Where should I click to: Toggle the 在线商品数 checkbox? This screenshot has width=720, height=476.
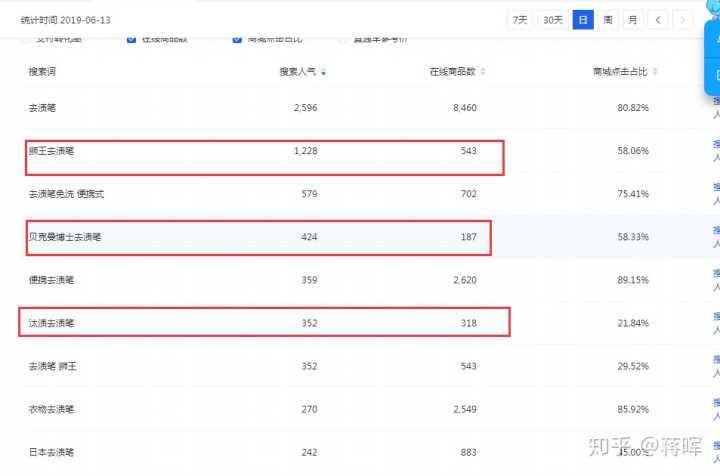point(132,39)
